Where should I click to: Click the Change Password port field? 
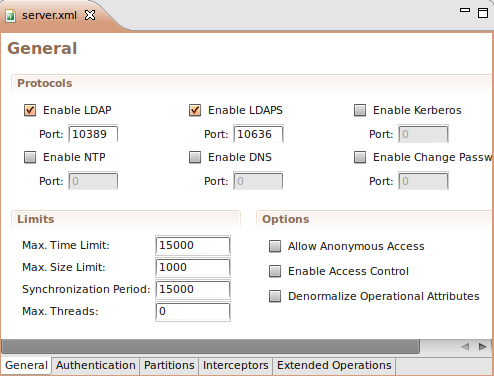click(423, 181)
